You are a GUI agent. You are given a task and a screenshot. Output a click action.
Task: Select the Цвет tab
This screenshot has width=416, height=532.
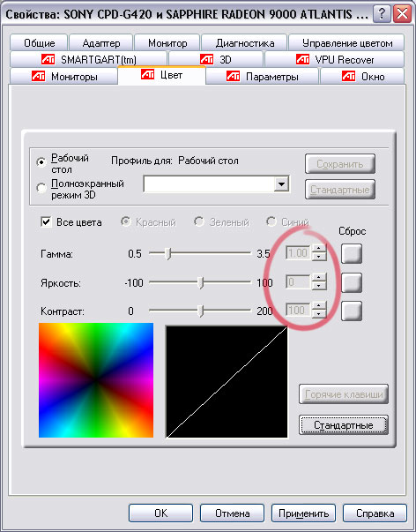coord(161,75)
